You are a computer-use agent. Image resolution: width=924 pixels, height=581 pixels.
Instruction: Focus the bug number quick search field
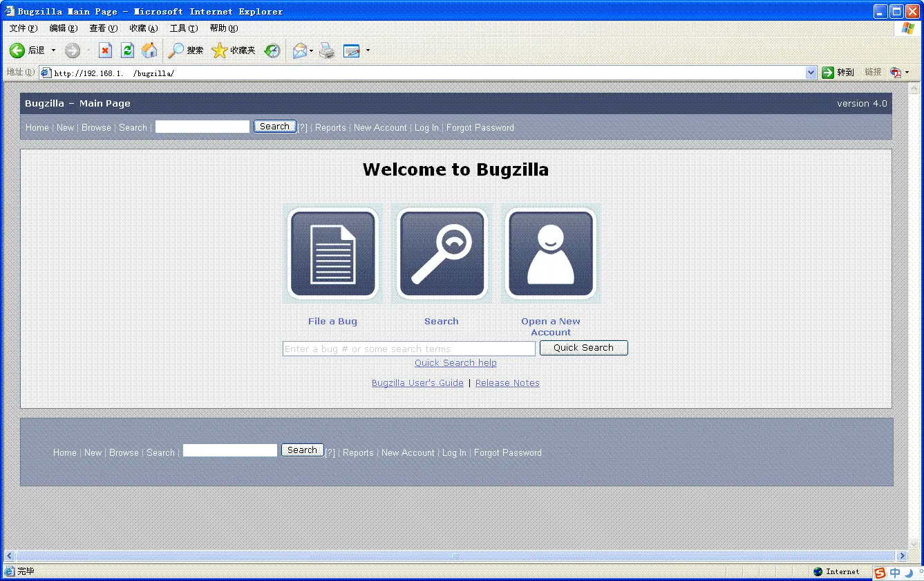click(x=409, y=349)
